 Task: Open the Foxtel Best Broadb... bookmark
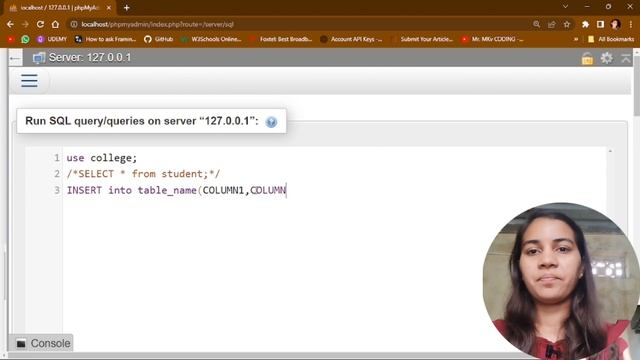point(281,39)
